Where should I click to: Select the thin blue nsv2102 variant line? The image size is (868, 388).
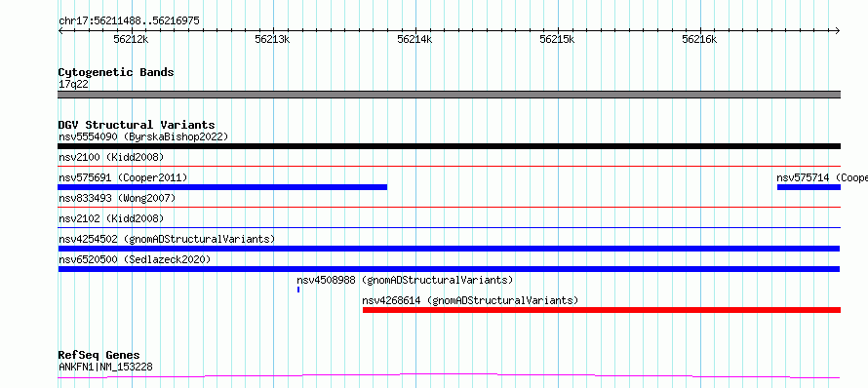point(449,227)
